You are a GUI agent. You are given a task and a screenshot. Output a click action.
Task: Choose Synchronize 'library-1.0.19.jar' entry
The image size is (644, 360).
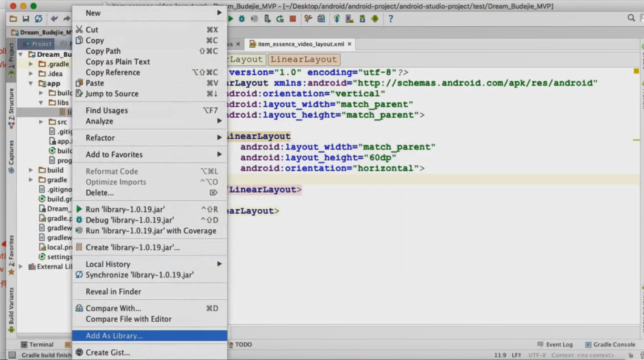coord(150,275)
